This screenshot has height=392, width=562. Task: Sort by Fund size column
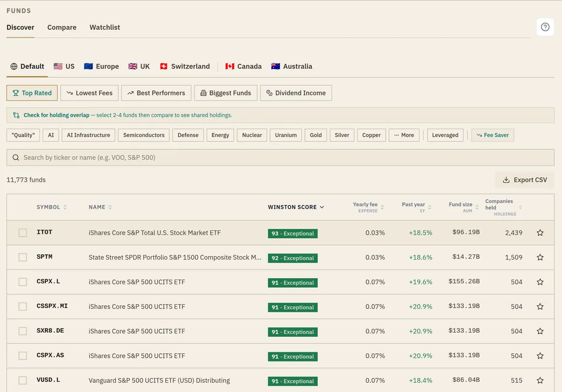(463, 207)
